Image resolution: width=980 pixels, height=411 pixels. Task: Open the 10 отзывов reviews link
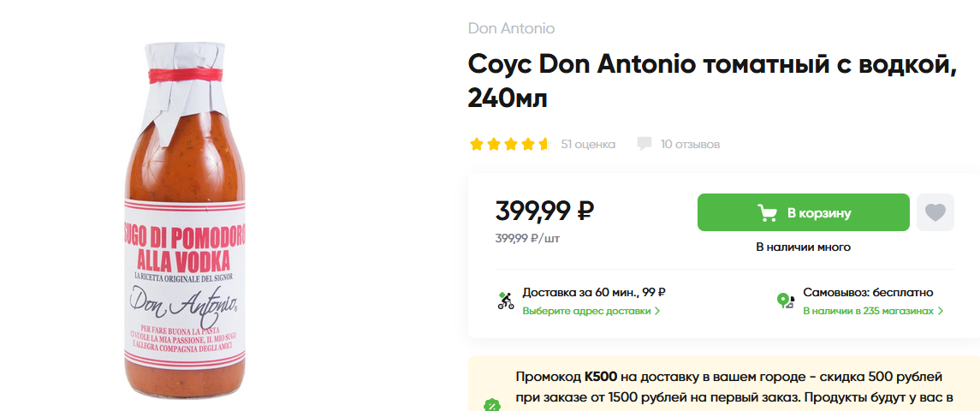point(690,144)
